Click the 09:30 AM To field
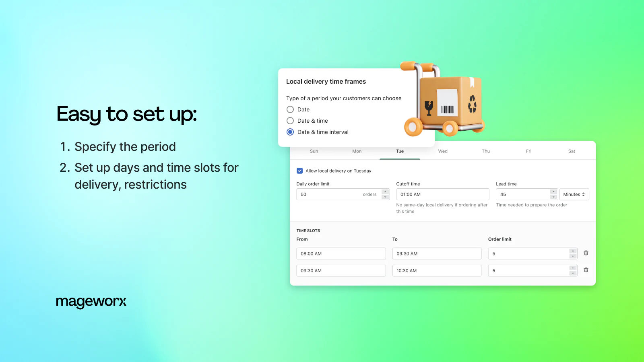The image size is (644, 362). coord(437,254)
